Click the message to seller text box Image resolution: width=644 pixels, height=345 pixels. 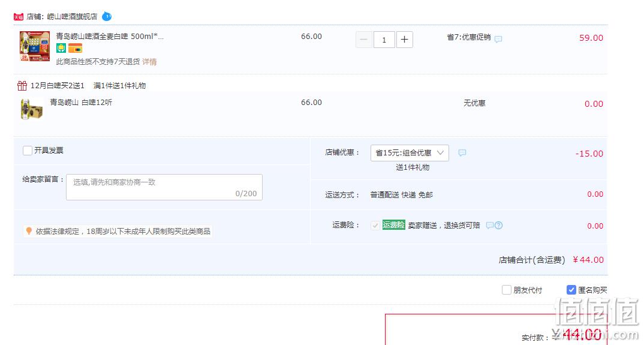click(x=164, y=187)
